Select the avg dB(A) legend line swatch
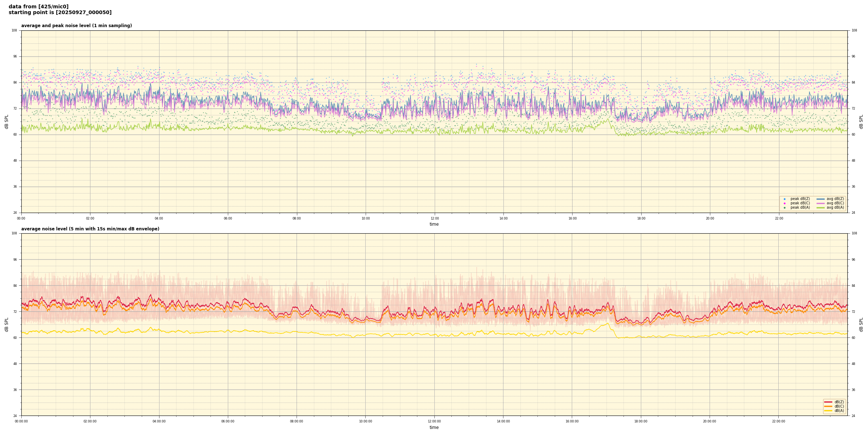The width and height of the screenshot is (868, 434). pos(821,208)
